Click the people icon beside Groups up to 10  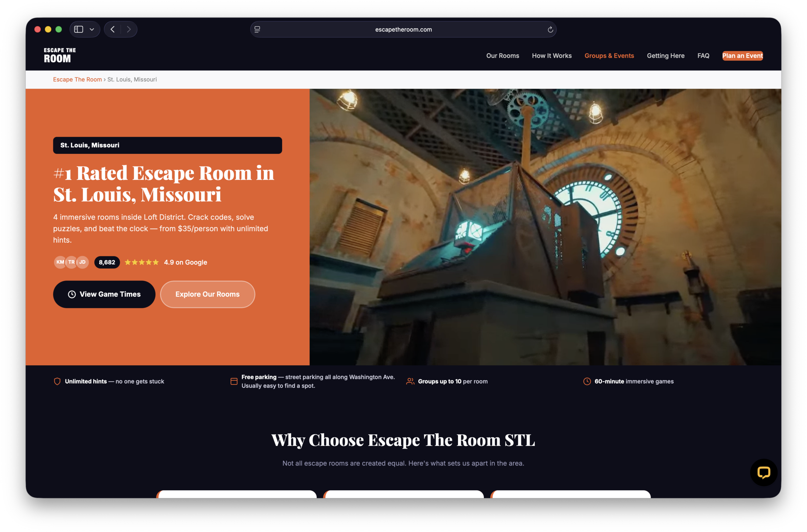point(410,381)
